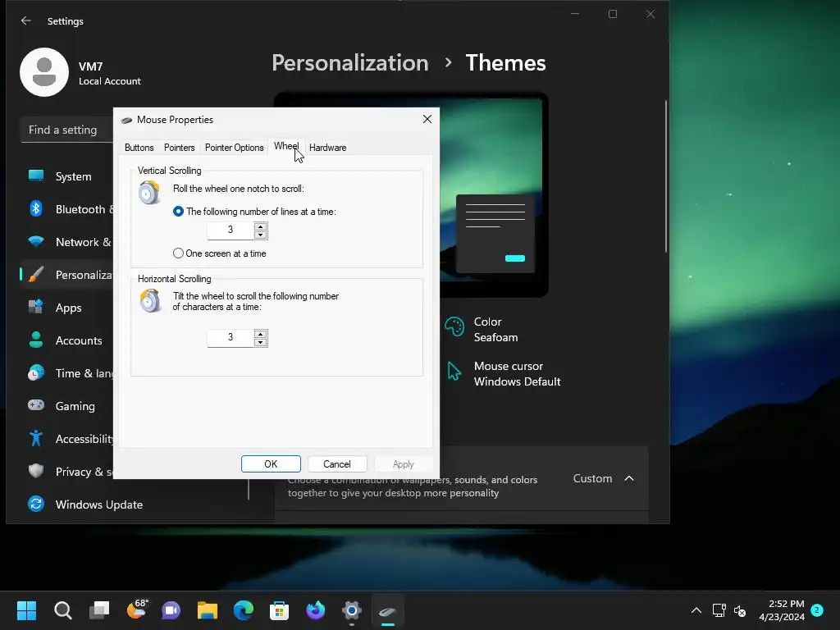
Task: Open network status tray icon
Action: click(x=719, y=610)
